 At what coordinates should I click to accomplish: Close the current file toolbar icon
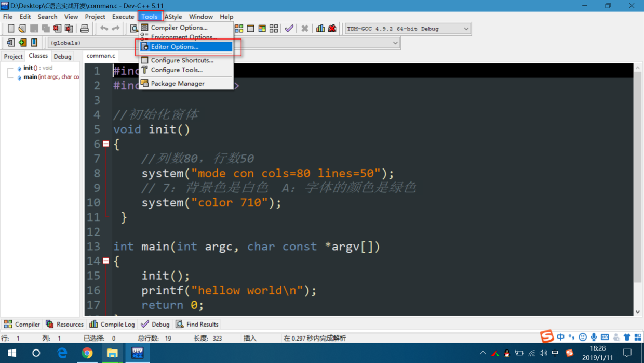(x=57, y=29)
